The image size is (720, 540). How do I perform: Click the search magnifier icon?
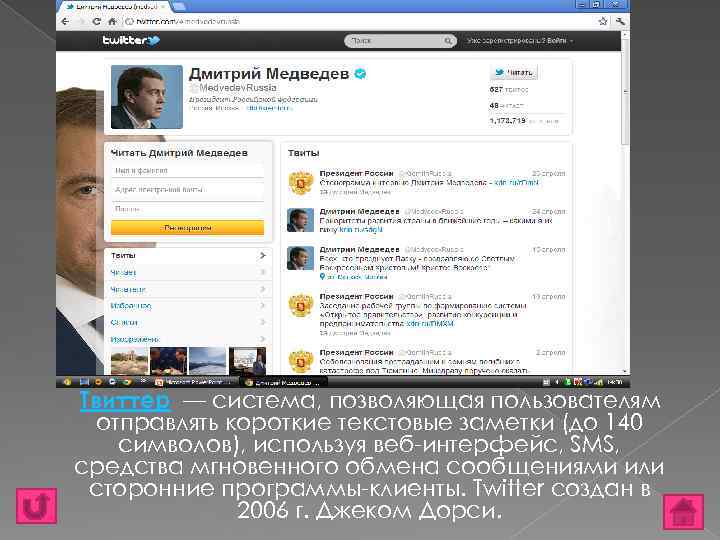[x=448, y=41]
